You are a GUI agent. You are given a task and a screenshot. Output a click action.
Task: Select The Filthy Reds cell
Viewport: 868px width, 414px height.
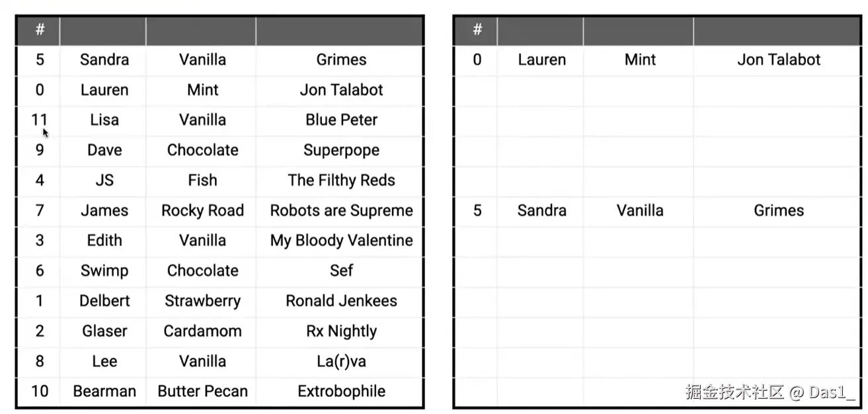click(341, 181)
